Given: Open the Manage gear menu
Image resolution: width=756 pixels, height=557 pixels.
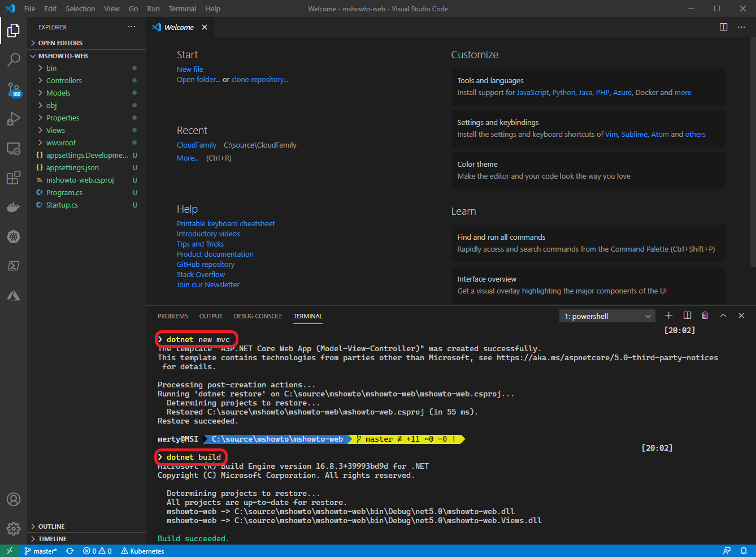Looking at the screenshot, I should [14, 528].
